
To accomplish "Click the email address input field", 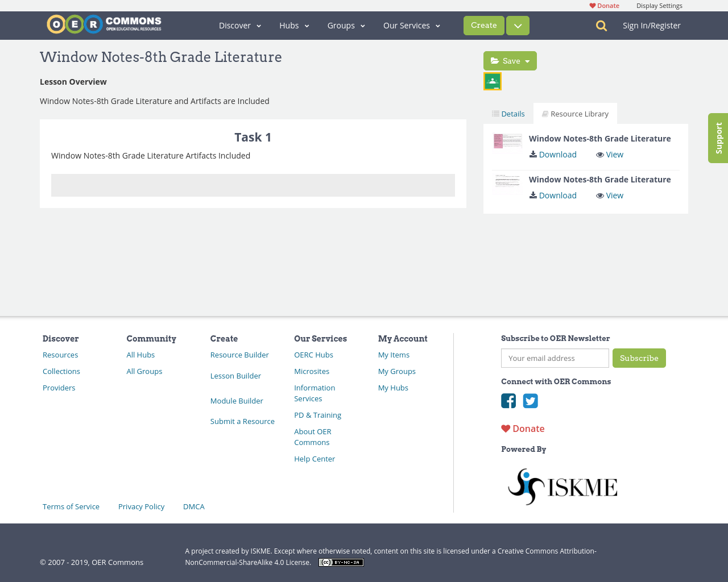I will [555, 358].
